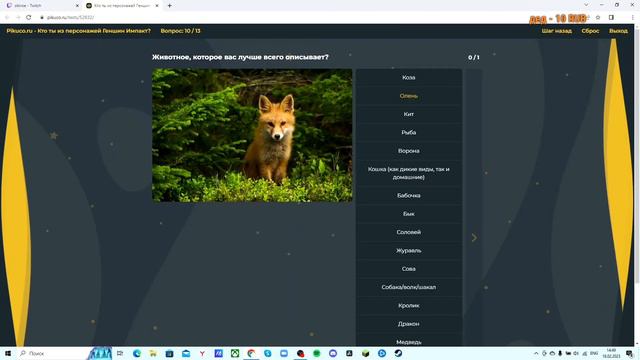This screenshot has height=360, width=640.
Task: Open Steam from the taskbar
Action: pos(398,353)
